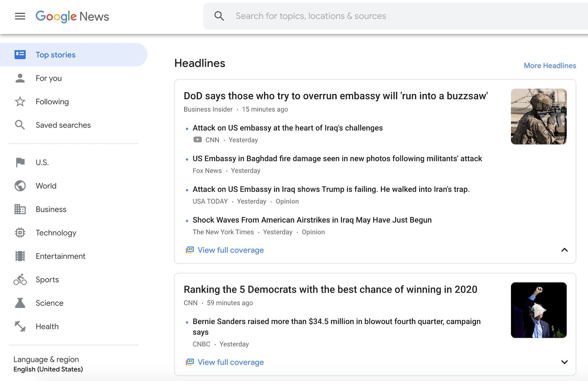Screen dimensions: 588x381
Task: Collapse the DoD embassy story card
Action: click(564, 250)
